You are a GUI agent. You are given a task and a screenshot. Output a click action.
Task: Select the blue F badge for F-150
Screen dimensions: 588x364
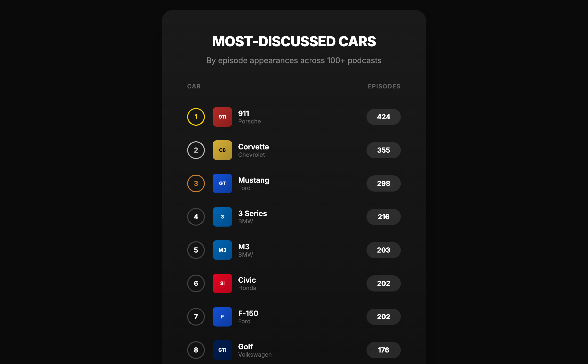(222, 317)
